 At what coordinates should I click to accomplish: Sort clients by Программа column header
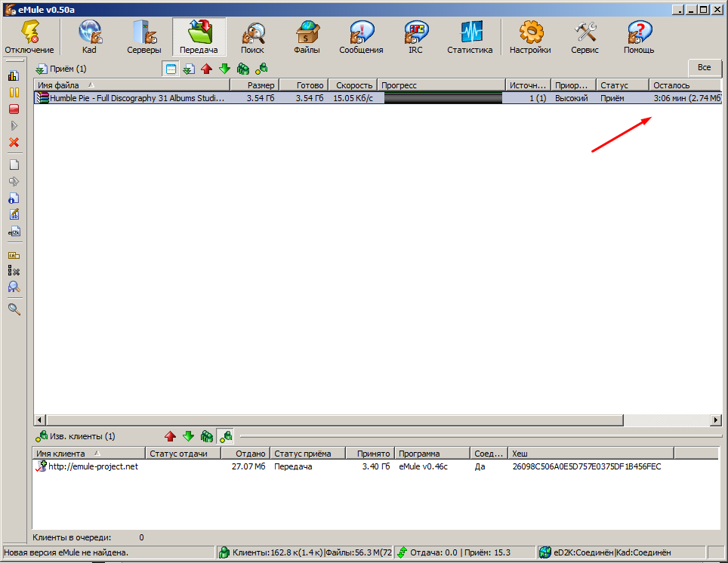click(432, 454)
